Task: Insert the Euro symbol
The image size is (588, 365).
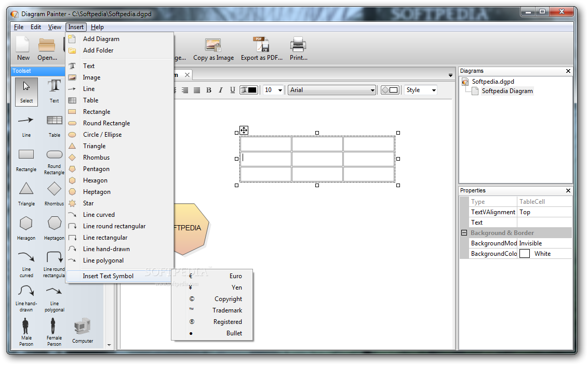Action: click(212, 276)
